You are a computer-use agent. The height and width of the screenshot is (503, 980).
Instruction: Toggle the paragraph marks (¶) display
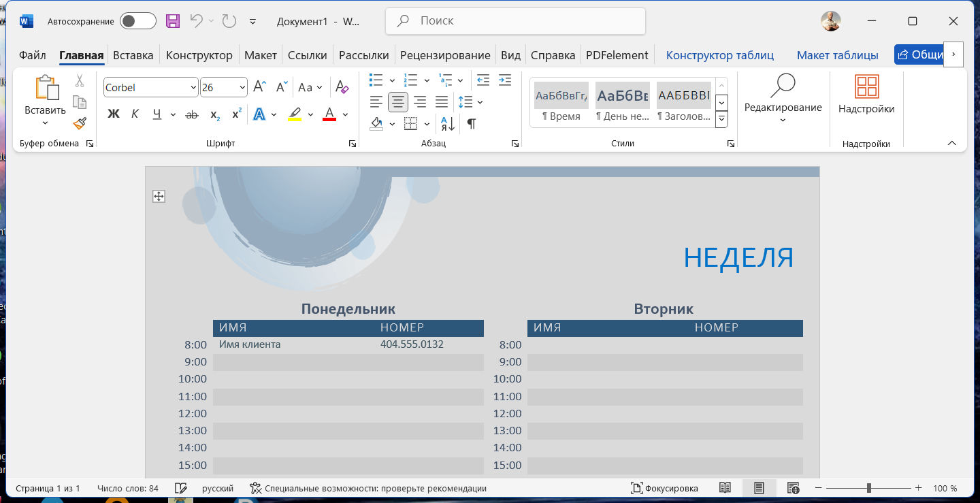coord(471,124)
